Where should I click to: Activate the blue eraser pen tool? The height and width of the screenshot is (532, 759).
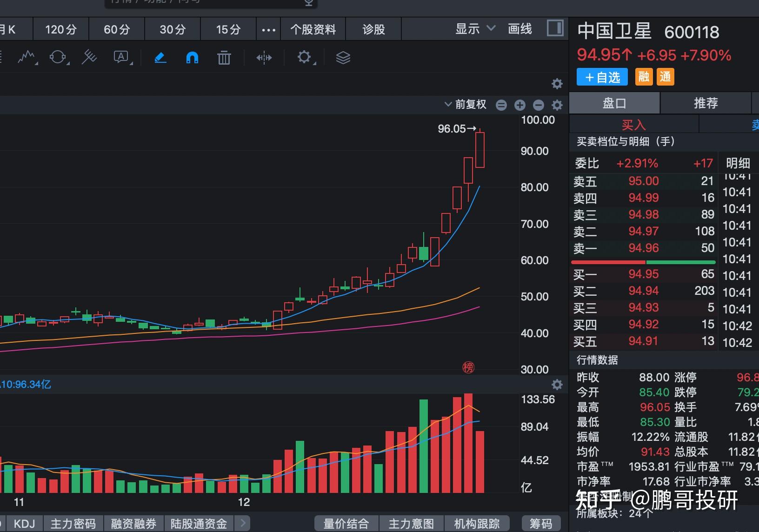click(160, 58)
